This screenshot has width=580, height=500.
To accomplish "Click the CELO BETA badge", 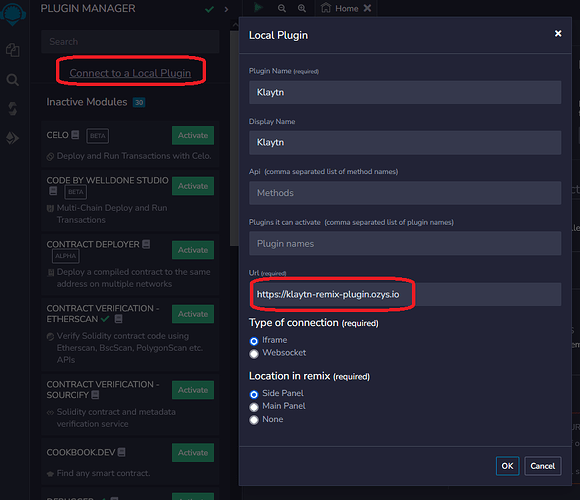I will tap(98, 136).
